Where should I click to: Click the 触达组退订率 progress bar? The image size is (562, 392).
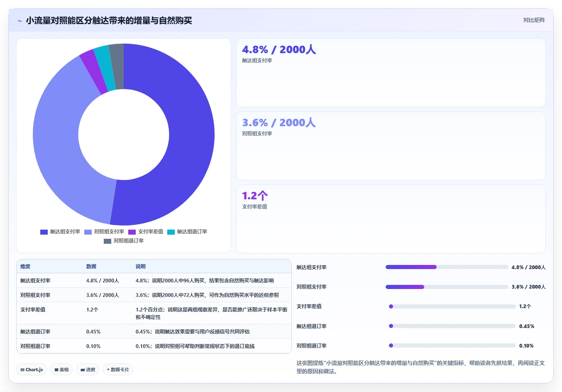point(452,326)
